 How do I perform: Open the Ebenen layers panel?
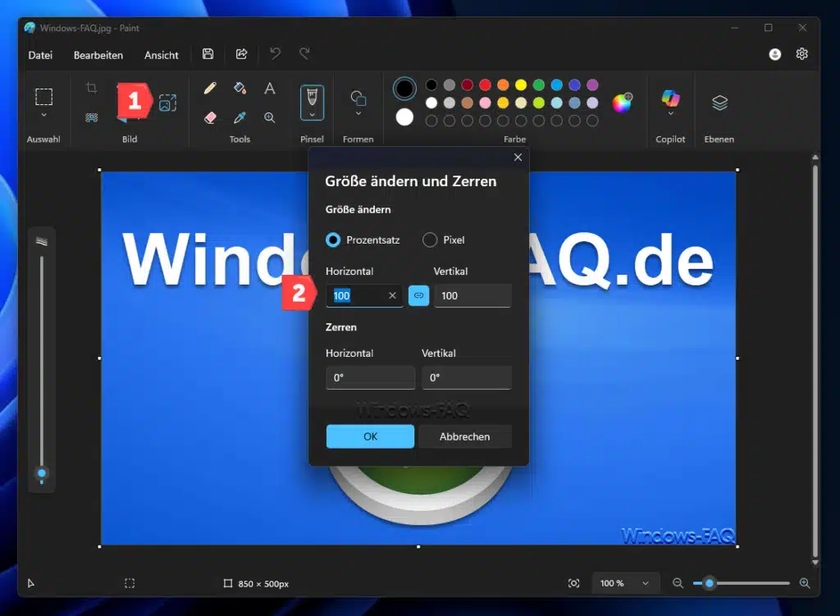(x=719, y=103)
